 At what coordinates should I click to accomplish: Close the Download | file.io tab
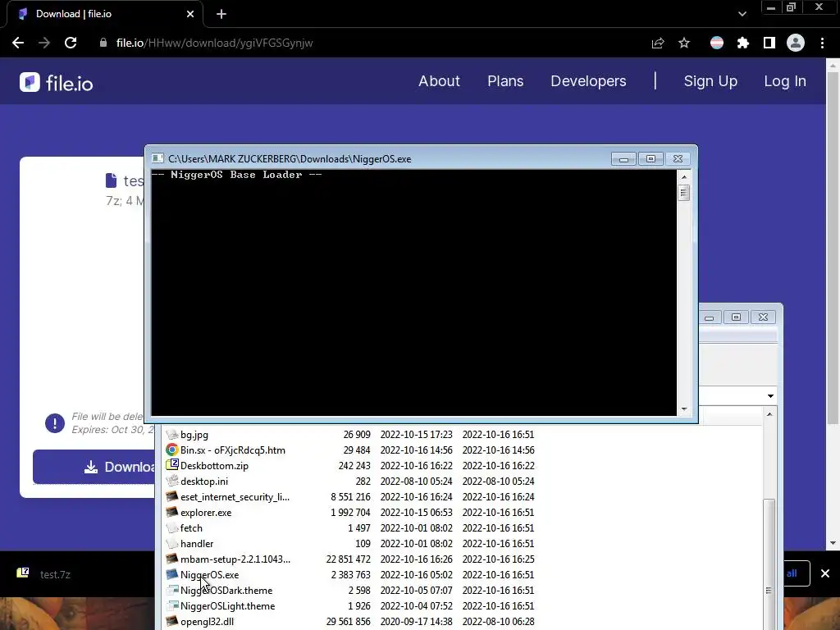[x=190, y=14]
